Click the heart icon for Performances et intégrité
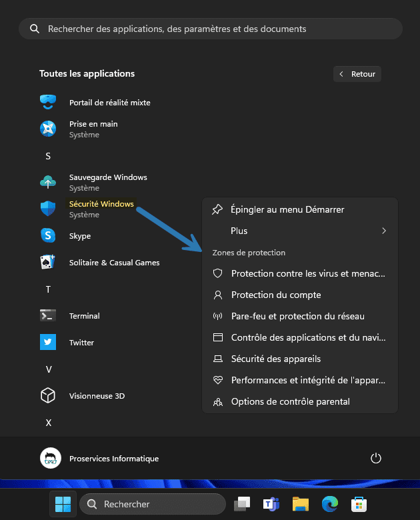Screen dimensions: 420x520 pyautogui.click(x=217, y=380)
